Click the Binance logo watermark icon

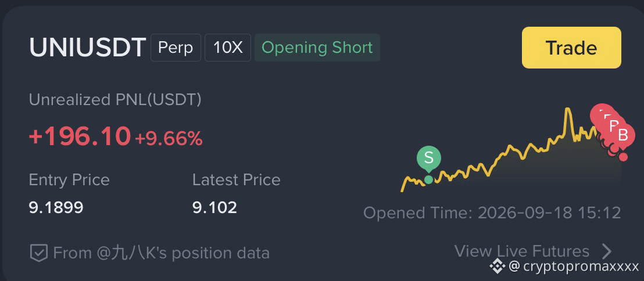(497, 266)
